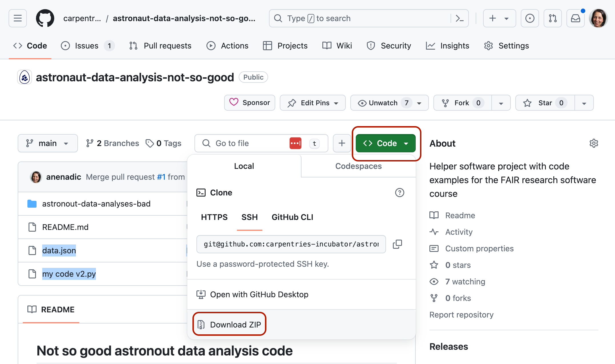Click the SSH clone URL text field

point(291,244)
